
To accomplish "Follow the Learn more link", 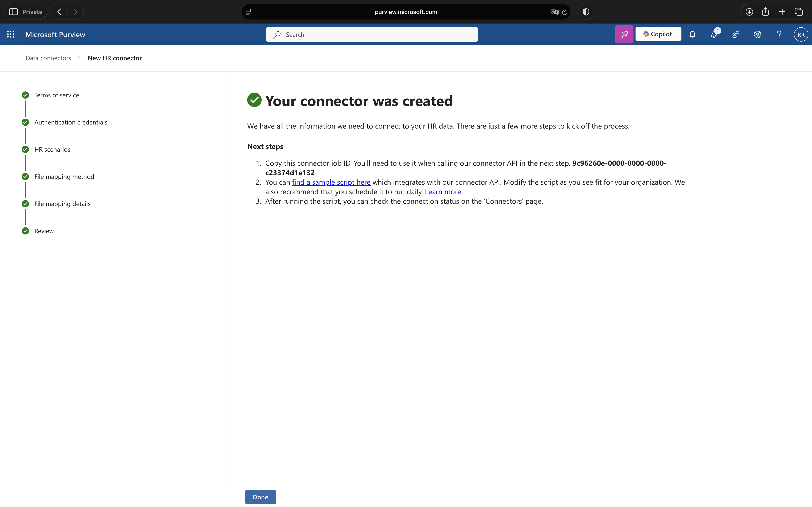I will coord(442,192).
